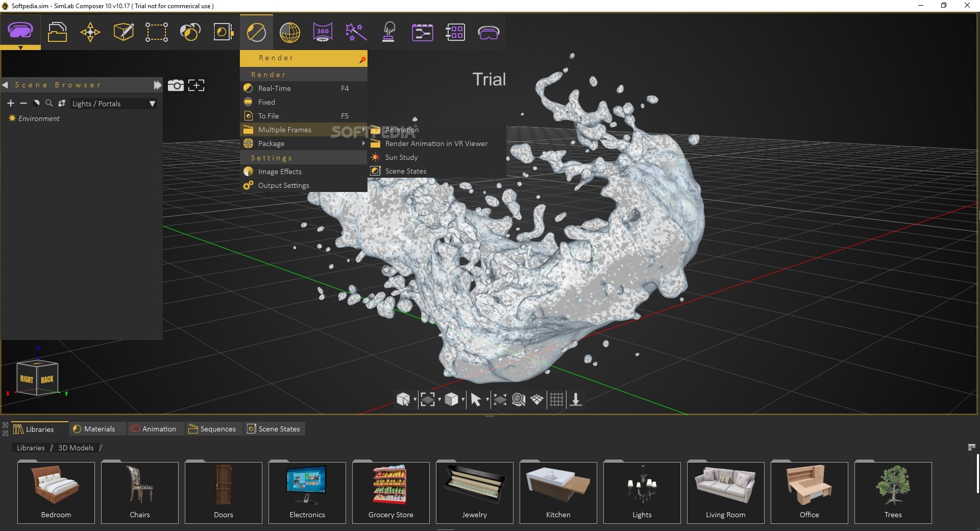Open the purple training builder diagram icon

coord(422,32)
